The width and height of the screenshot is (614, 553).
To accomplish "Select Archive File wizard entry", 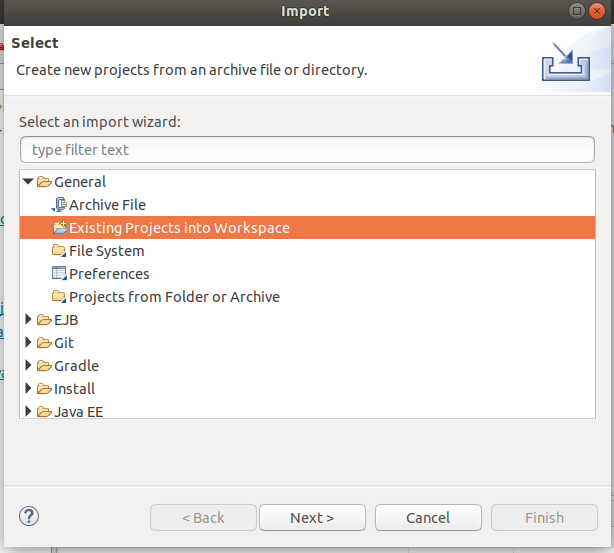I will (107, 205).
